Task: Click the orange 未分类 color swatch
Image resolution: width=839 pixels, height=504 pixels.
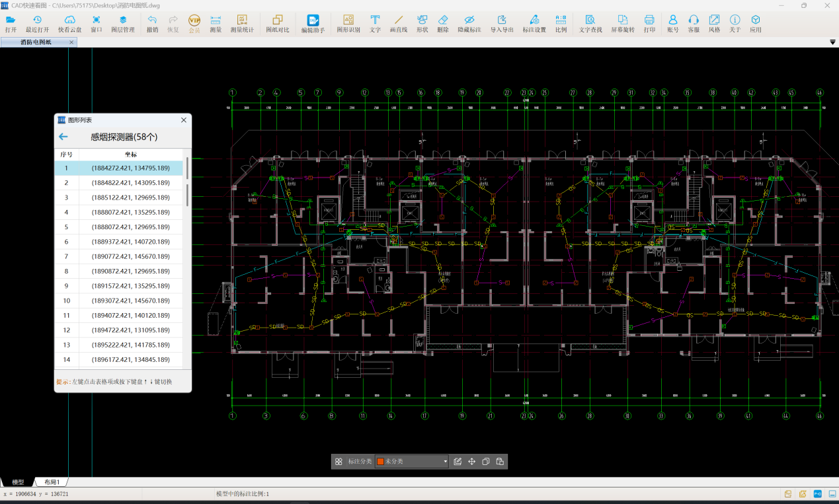Action: pos(380,462)
